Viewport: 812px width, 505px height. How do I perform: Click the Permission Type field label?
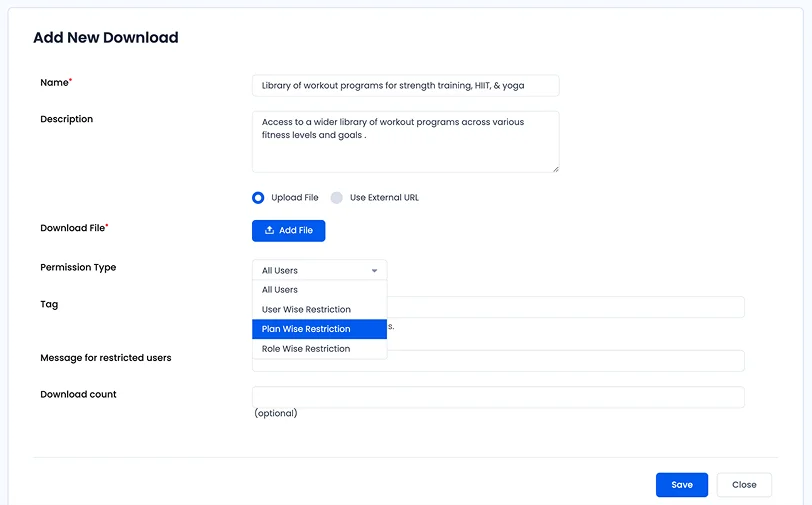78,268
